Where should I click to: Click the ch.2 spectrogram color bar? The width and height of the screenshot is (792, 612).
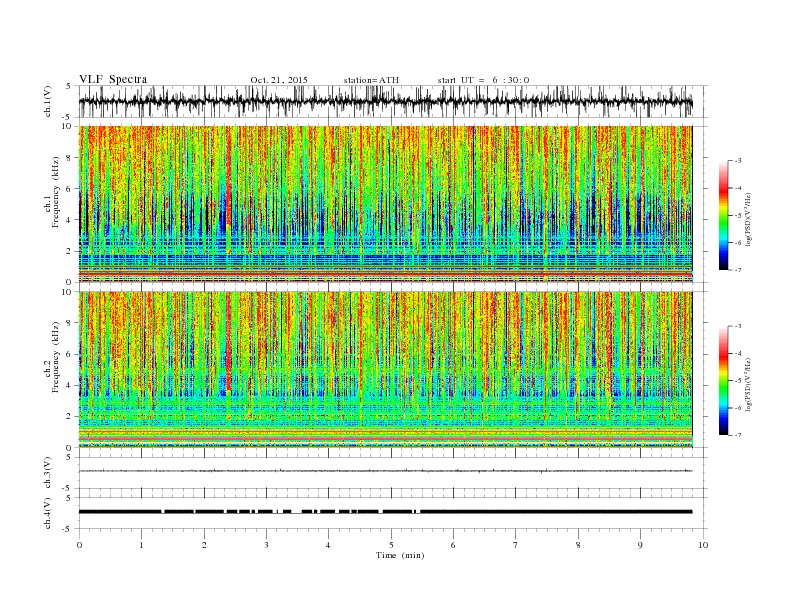click(x=723, y=380)
